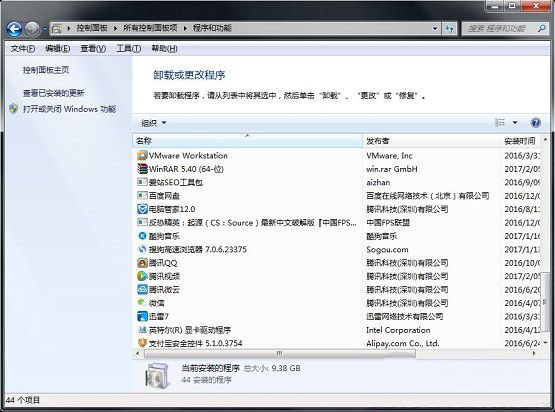Select the VMware, Inc publisher cell

point(389,156)
